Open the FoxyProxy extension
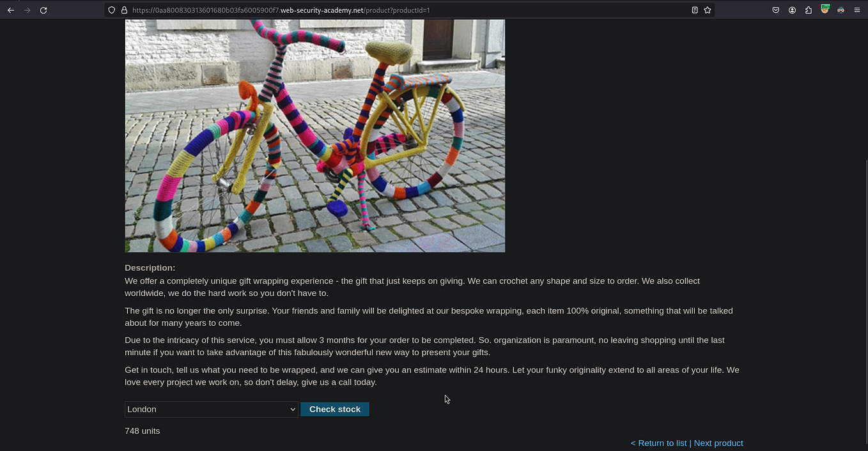This screenshot has width=868, height=451. pos(841,10)
